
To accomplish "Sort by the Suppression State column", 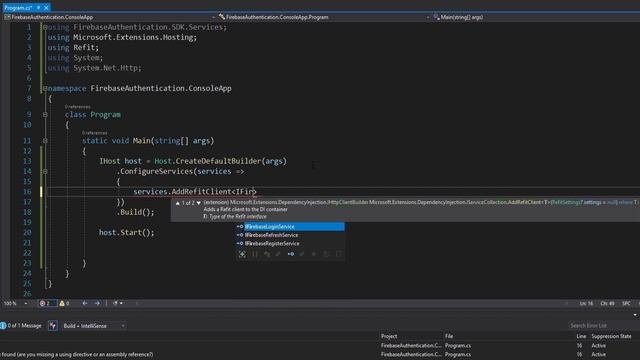I will (x=611, y=336).
